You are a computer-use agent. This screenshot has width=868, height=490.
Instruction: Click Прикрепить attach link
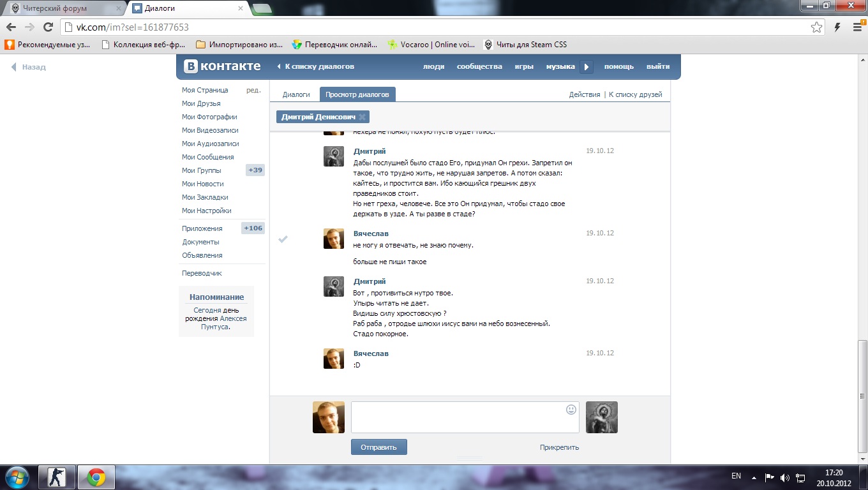coord(559,447)
